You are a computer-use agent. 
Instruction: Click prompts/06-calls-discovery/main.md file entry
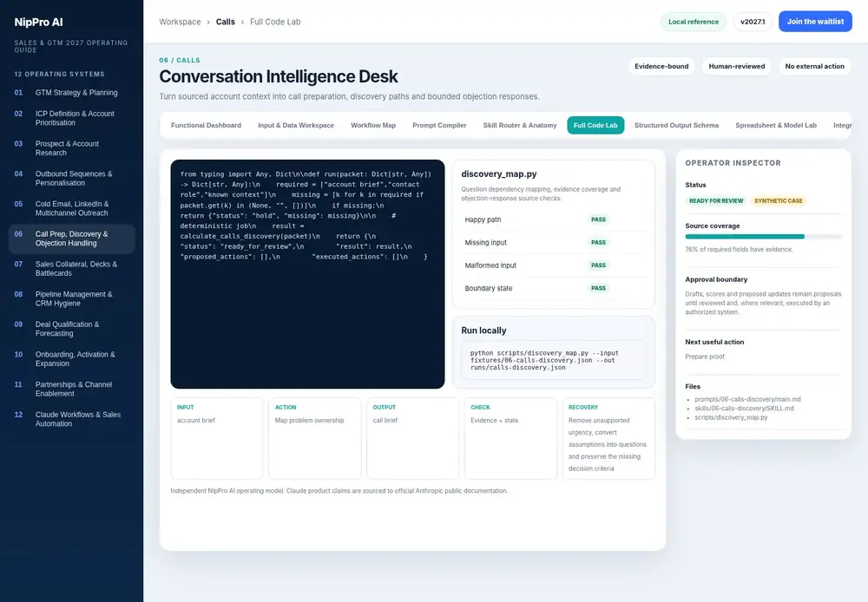pos(747,399)
